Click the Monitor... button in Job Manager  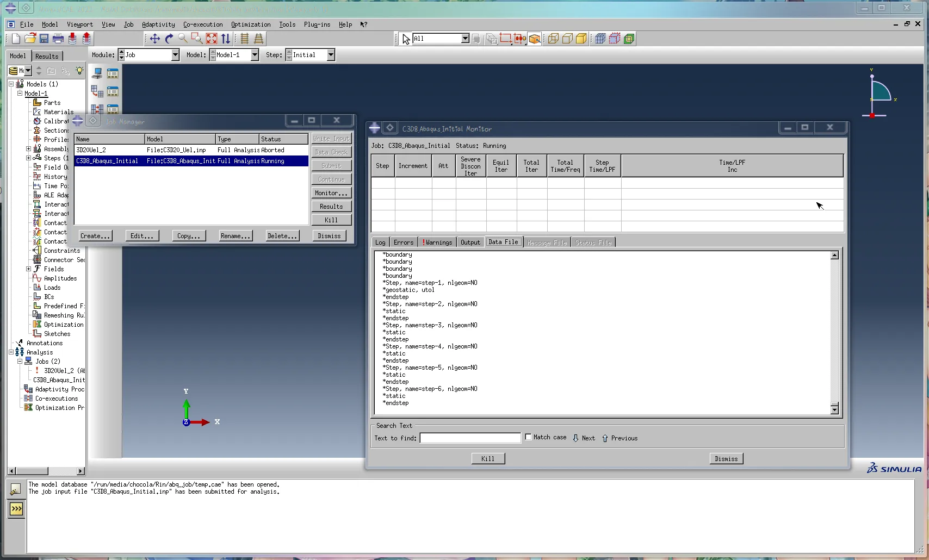point(331,193)
